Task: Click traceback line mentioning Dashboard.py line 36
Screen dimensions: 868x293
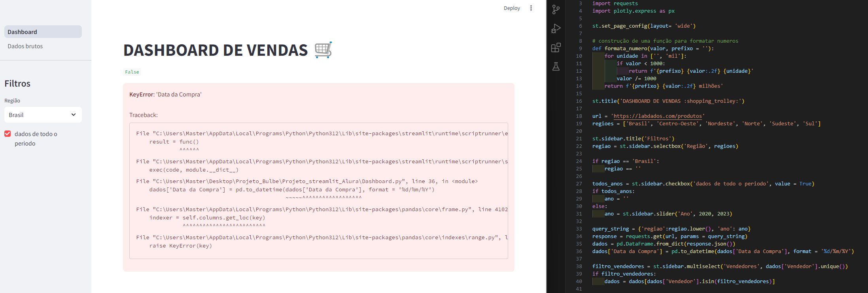Action: (307, 181)
